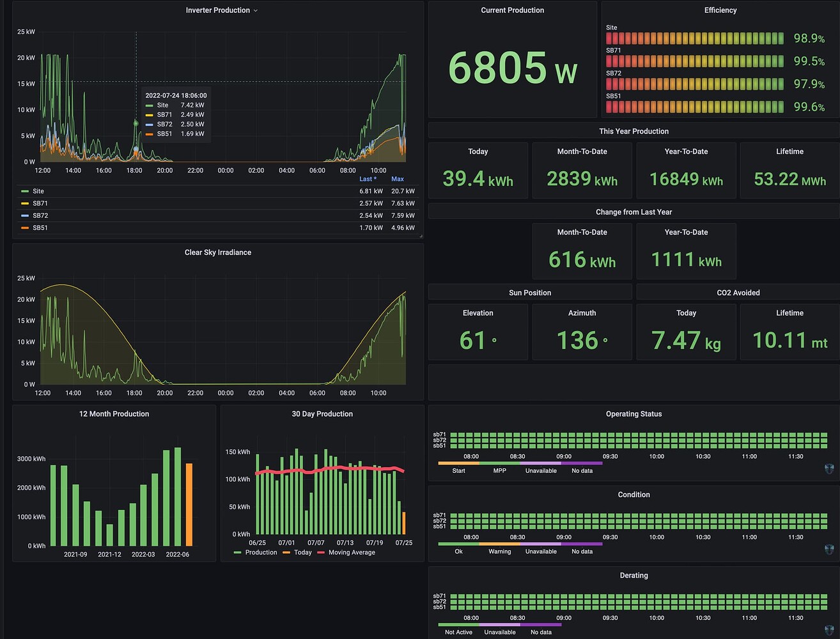840x639 pixels.
Task: Toggle the Today series in 30 Day legend
Action: click(303, 552)
